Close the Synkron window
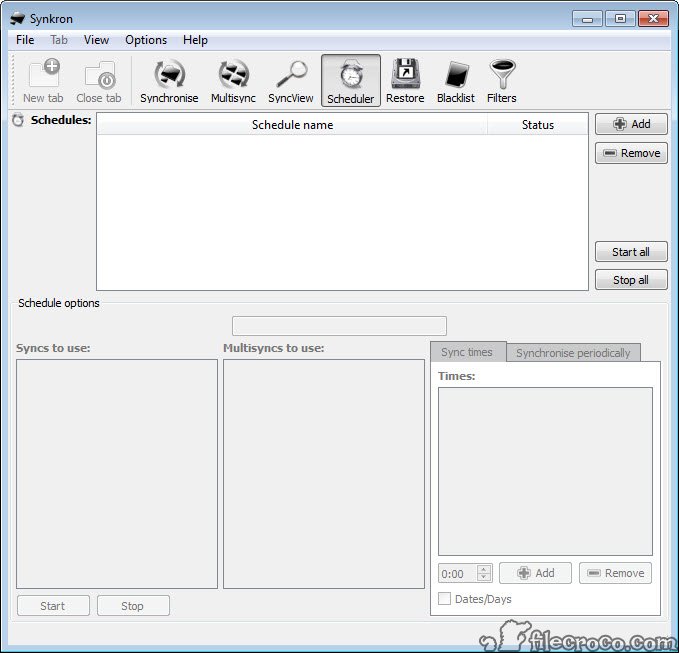 pyautogui.click(x=653, y=19)
